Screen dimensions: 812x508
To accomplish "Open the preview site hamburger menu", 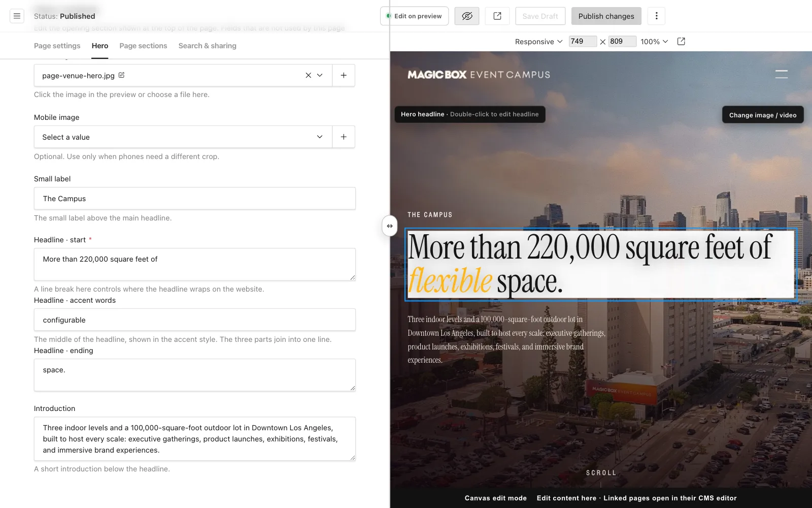I will tap(782, 74).
